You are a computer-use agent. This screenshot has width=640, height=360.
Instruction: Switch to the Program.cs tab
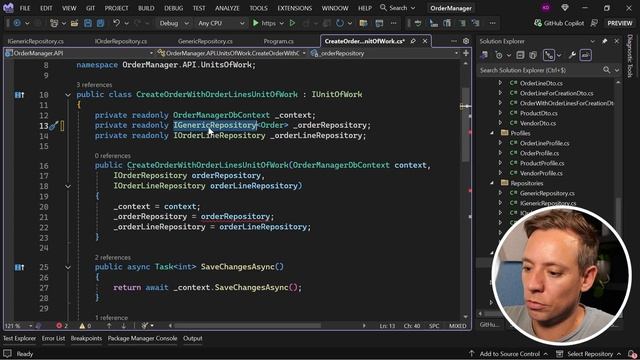click(278, 41)
